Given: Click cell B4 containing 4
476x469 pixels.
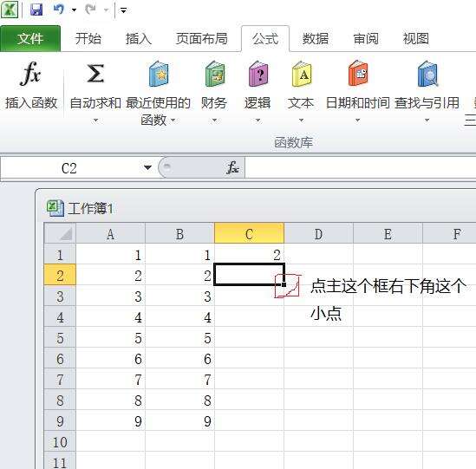Looking at the screenshot, I should pos(179,317).
